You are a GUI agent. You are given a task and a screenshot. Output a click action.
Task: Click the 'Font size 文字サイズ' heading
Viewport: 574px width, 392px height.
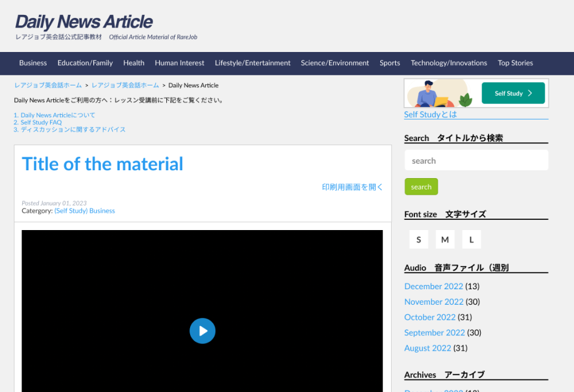coord(445,214)
